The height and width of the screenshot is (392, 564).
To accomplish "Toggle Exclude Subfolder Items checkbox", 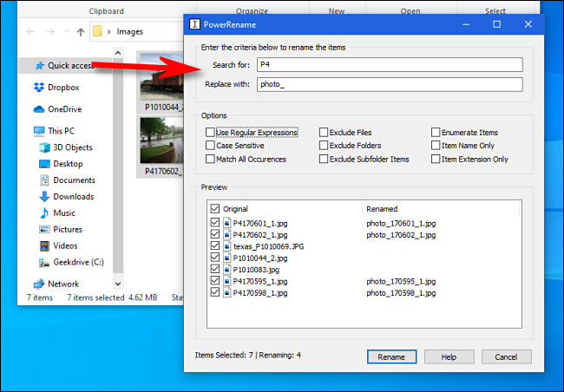I will [324, 159].
